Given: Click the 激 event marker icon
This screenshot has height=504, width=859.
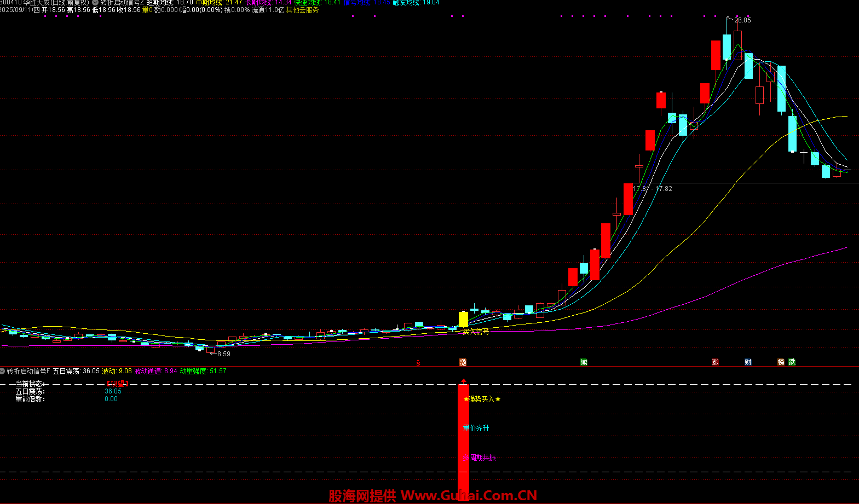Looking at the screenshot, I should pyautogui.click(x=463, y=362).
